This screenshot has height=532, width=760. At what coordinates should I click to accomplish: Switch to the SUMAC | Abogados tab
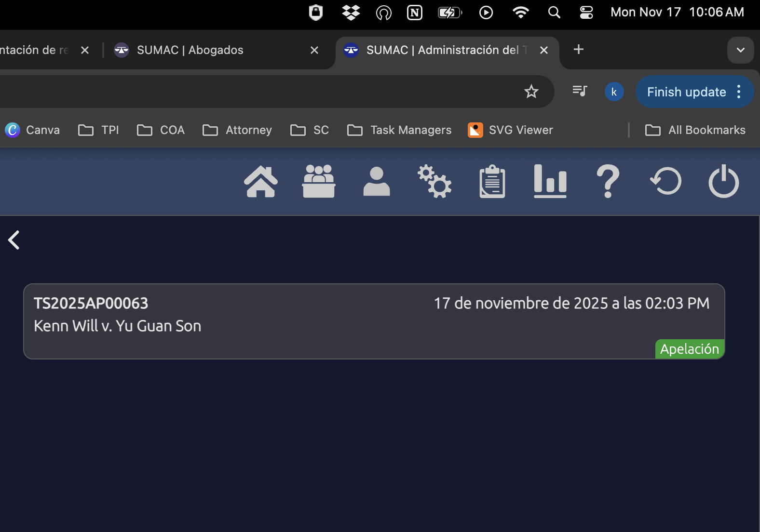pyautogui.click(x=190, y=50)
